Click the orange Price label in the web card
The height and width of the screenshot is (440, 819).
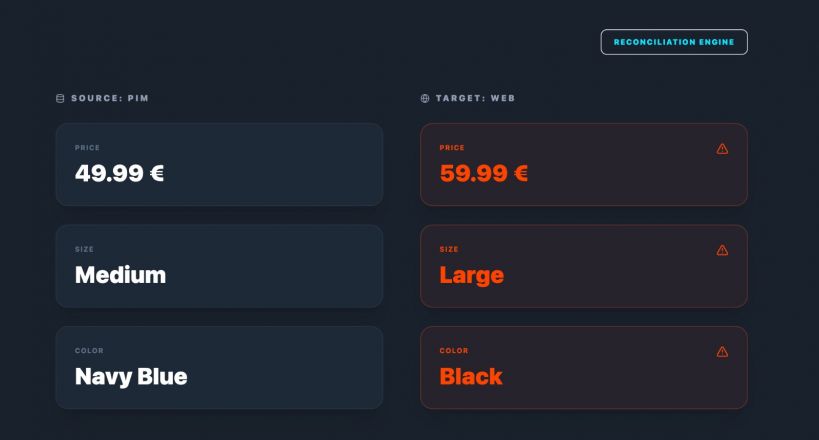[x=452, y=148]
